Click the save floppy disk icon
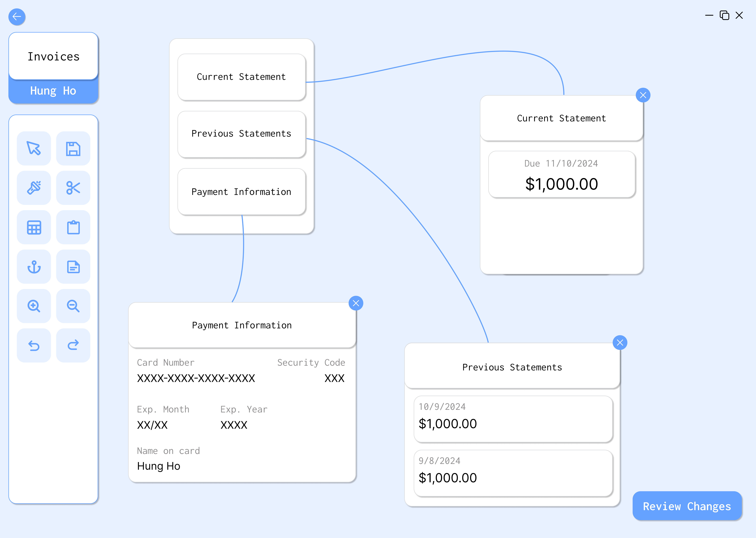Screen dimensions: 756x538 point(73,148)
